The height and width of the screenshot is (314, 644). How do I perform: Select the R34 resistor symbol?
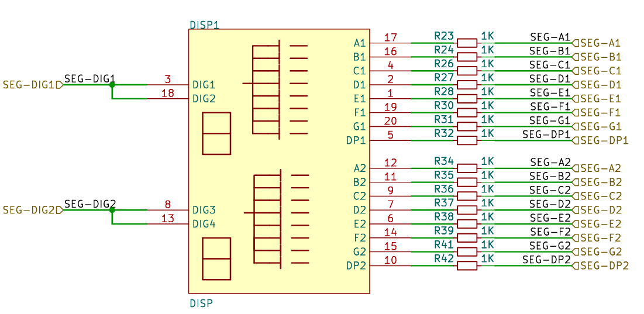pos(467,168)
